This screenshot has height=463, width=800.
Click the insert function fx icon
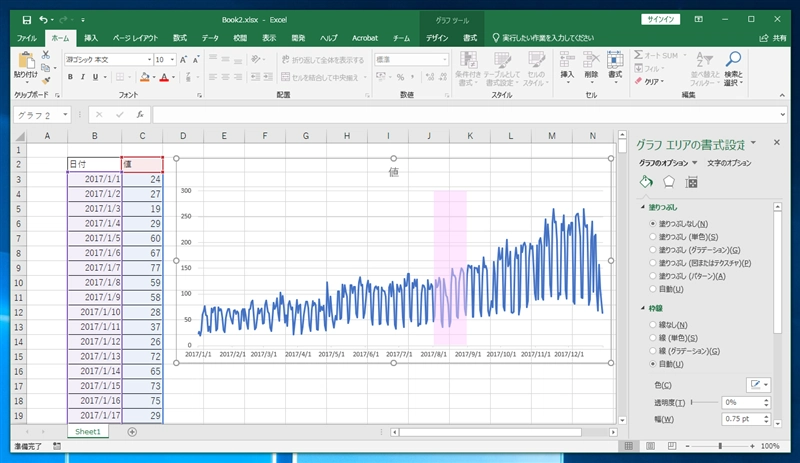[140, 115]
